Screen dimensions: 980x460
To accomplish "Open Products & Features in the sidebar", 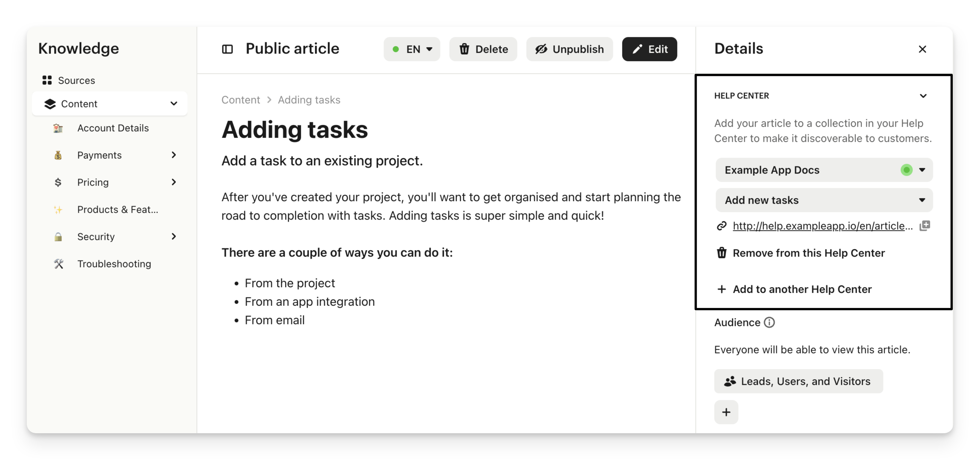I will coord(117,209).
